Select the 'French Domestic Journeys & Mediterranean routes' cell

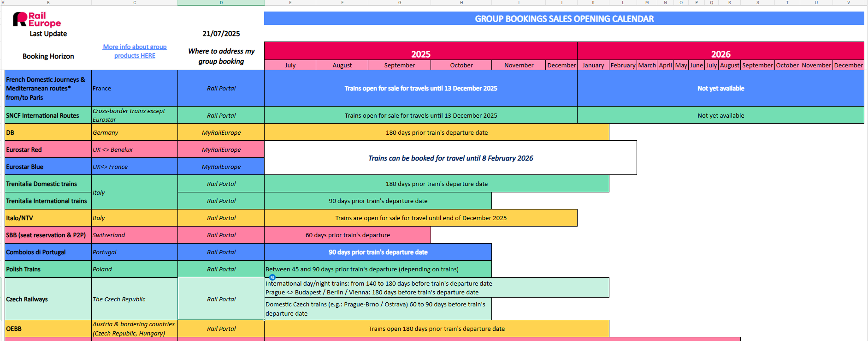tap(48, 88)
